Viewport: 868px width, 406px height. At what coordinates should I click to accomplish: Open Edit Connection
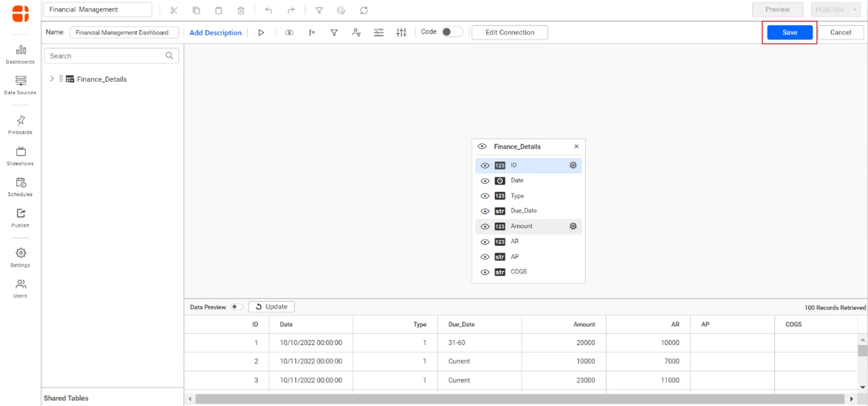[x=509, y=32]
